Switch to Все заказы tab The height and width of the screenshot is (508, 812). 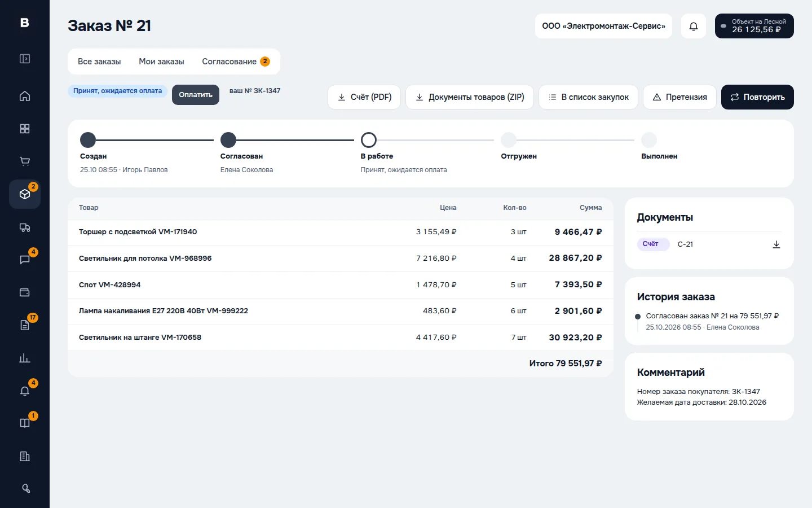tap(99, 62)
